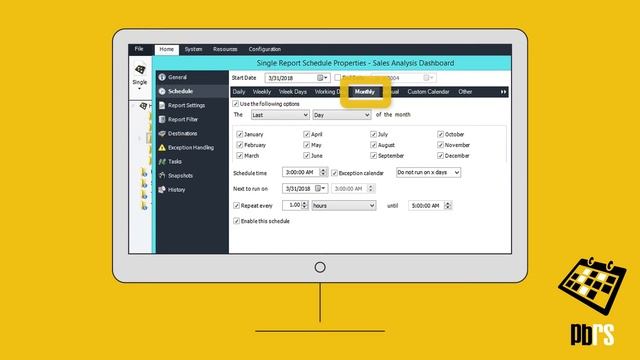The image size is (640, 360).
Task: Open the Do not run on x days dropdown
Action: pos(428,173)
